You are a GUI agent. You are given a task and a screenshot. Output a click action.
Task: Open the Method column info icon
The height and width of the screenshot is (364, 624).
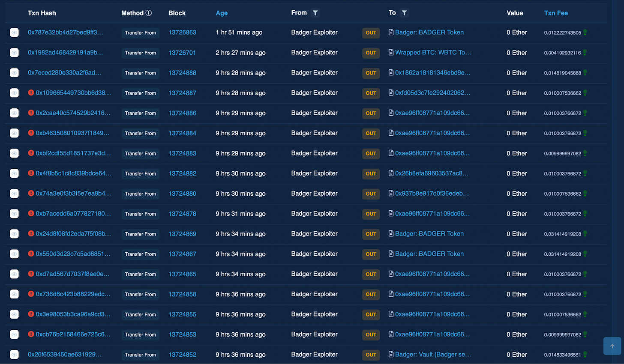click(x=148, y=13)
